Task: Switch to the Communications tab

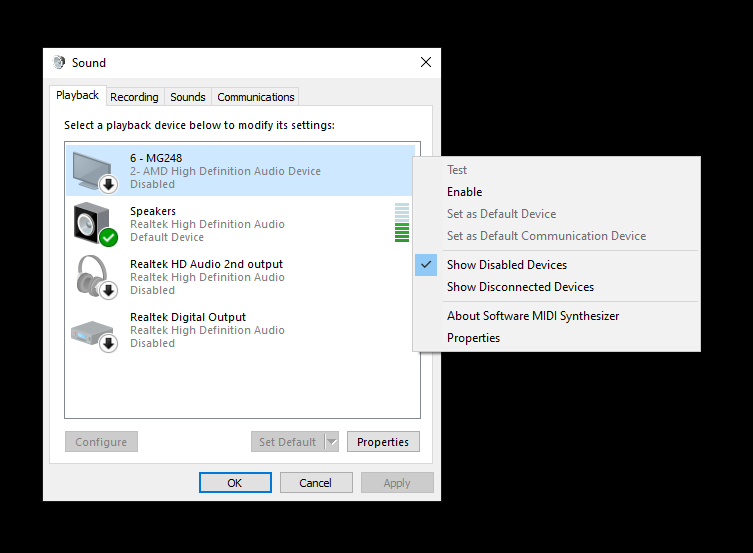Action: [x=255, y=97]
